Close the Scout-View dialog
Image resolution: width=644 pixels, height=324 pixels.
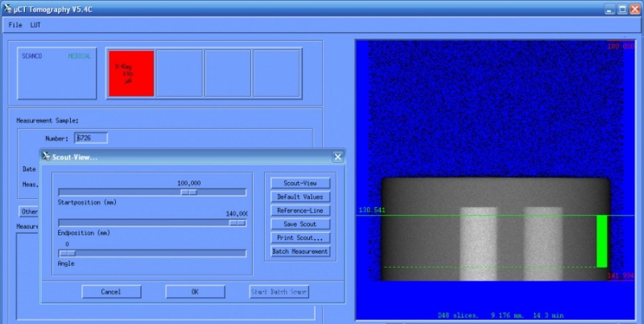[337, 156]
